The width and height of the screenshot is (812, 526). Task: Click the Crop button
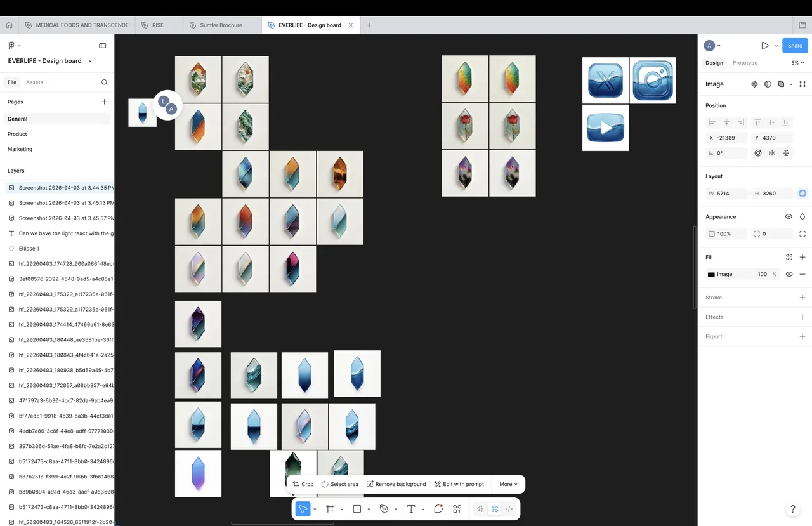(303, 484)
